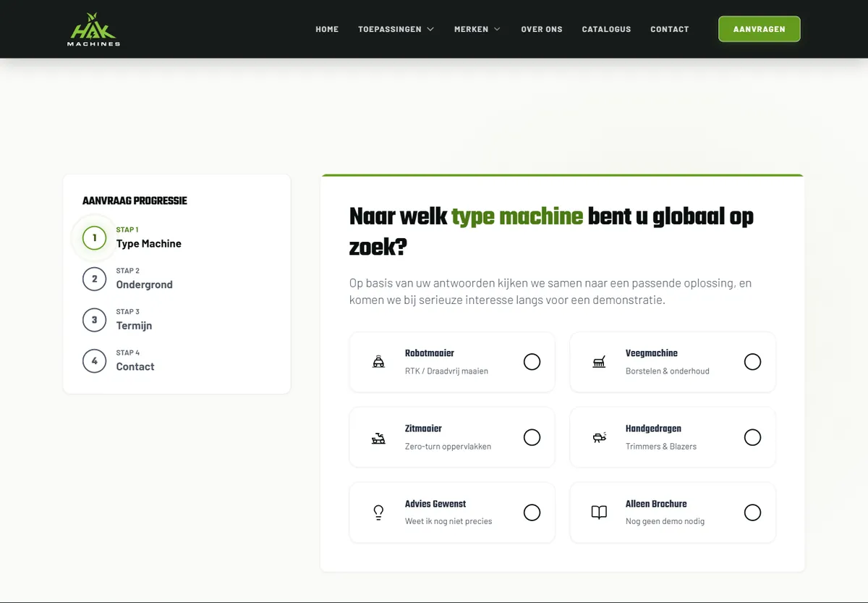The width and height of the screenshot is (868, 603).
Task: Select step 1 circle in progress list
Action: pyautogui.click(x=94, y=237)
